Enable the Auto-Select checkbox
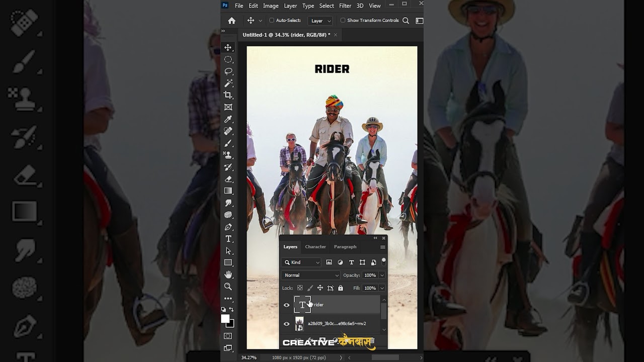The height and width of the screenshot is (362, 644). pyautogui.click(x=272, y=21)
